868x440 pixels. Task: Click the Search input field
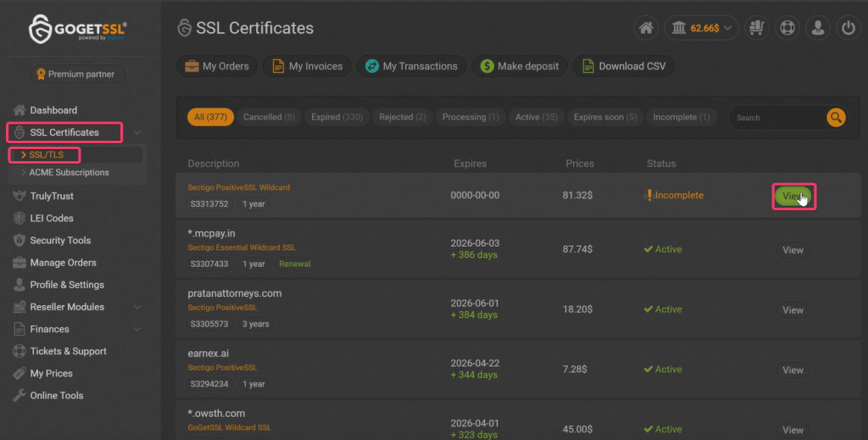[x=777, y=117]
